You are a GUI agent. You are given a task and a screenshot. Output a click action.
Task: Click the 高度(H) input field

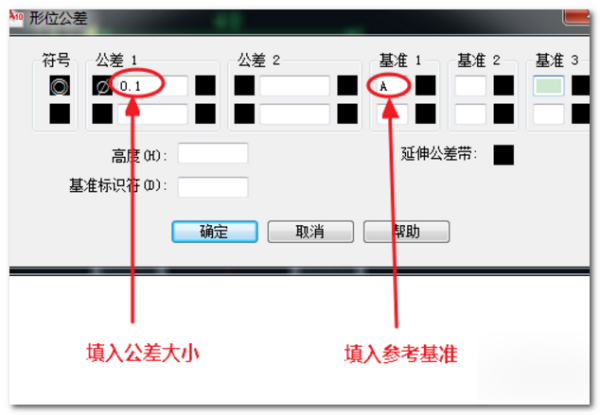point(213,153)
